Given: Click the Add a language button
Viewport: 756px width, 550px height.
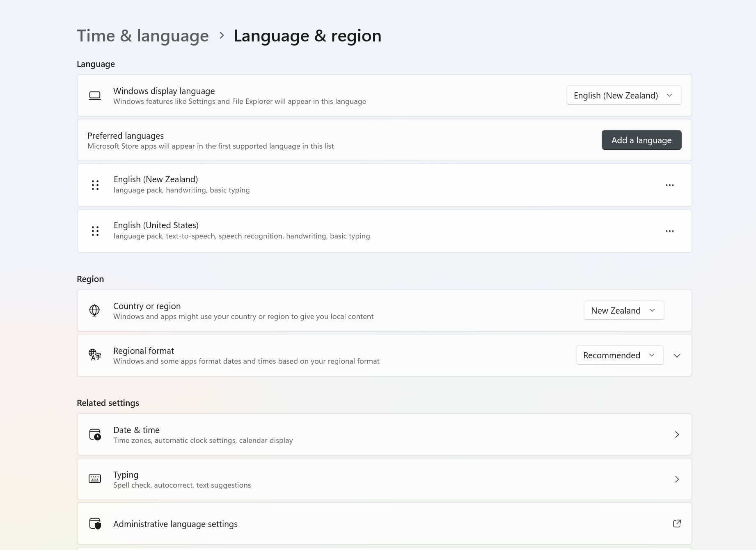Looking at the screenshot, I should (x=641, y=140).
